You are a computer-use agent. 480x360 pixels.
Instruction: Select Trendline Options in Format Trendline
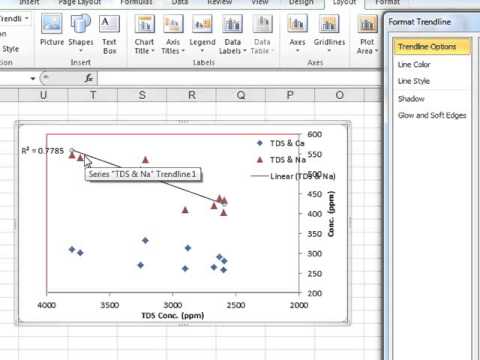432,46
